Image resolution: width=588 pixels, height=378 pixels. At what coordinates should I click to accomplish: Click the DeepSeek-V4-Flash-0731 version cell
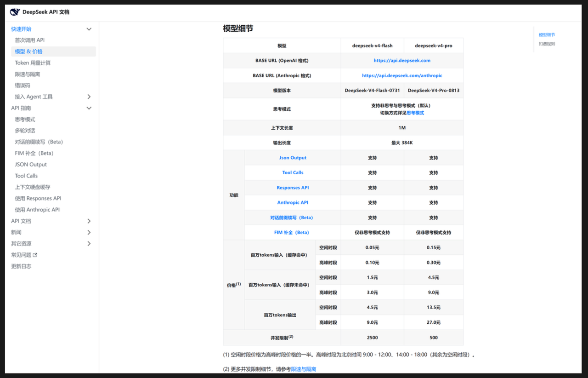373,91
